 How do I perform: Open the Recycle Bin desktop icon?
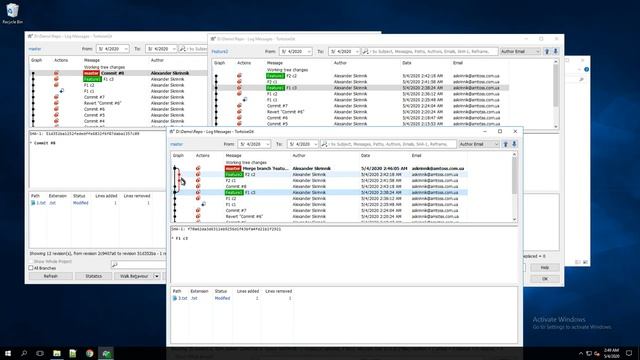(12, 13)
